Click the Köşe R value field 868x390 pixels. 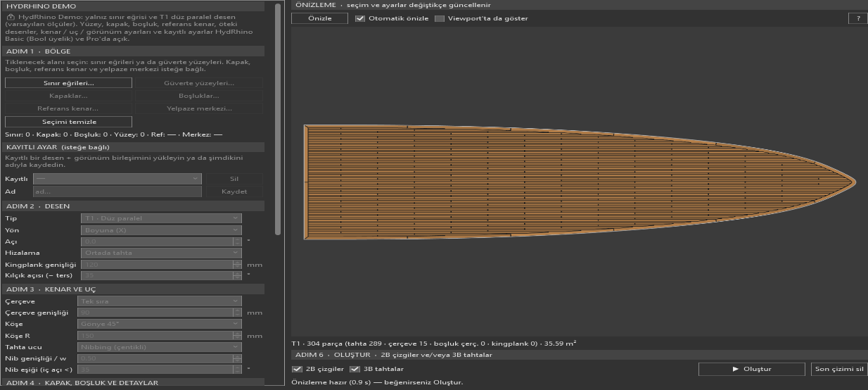point(156,336)
